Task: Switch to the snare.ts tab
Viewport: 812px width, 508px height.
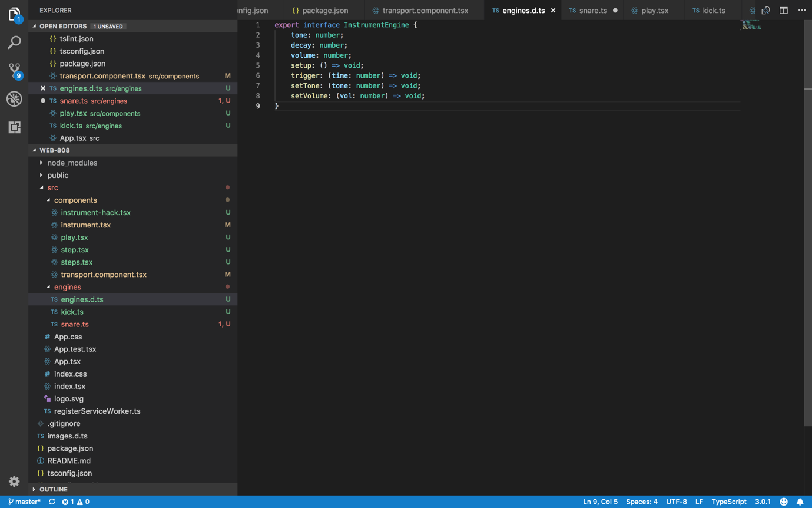Action: 592,11
